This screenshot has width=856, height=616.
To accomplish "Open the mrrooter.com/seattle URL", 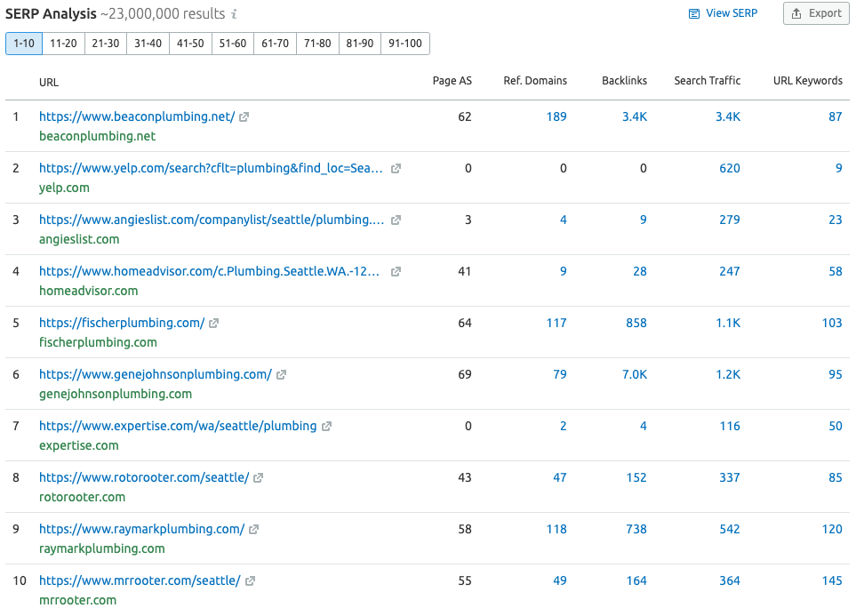I will coord(140,580).
